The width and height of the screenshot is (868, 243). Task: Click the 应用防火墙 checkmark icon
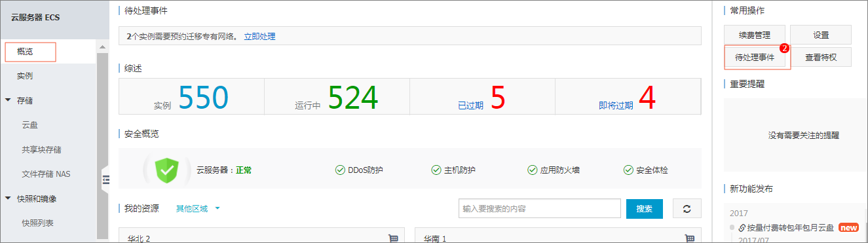pos(533,170)
